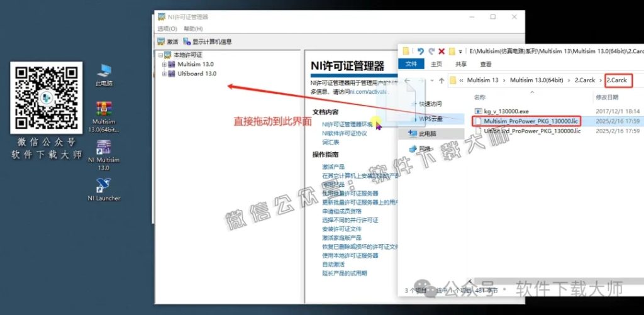Open the 帮助(H) menu

click(x=193, y=29)
